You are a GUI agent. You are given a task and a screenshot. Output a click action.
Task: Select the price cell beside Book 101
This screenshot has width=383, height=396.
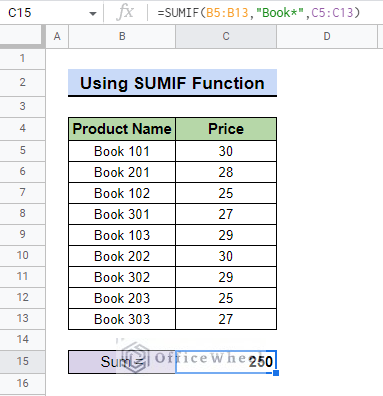click(x=226, y=151)
